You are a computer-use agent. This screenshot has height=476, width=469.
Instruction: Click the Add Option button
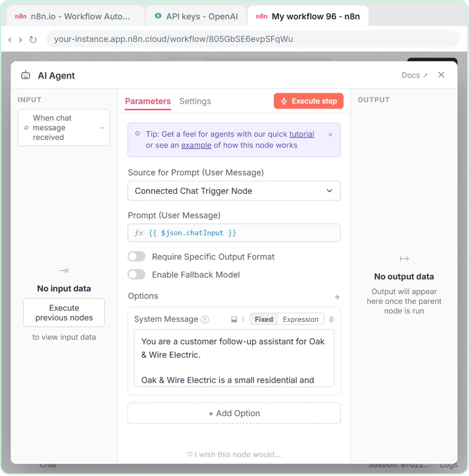click(x=234, y=413)
